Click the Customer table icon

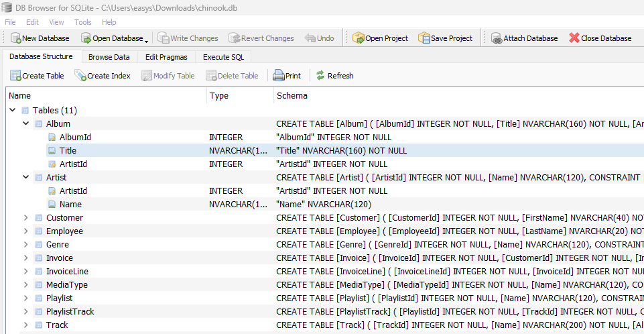point(39,218)
